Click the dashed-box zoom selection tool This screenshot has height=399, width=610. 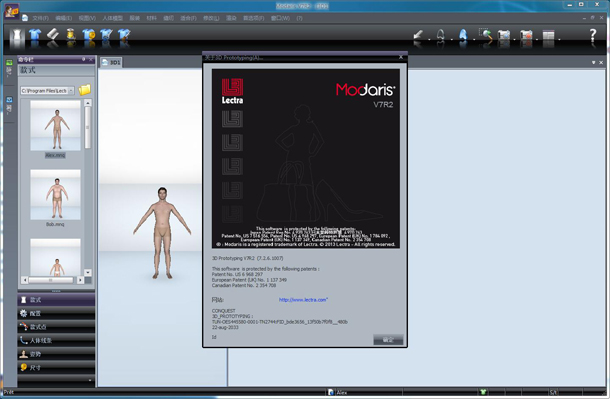[x=486, y=35]
